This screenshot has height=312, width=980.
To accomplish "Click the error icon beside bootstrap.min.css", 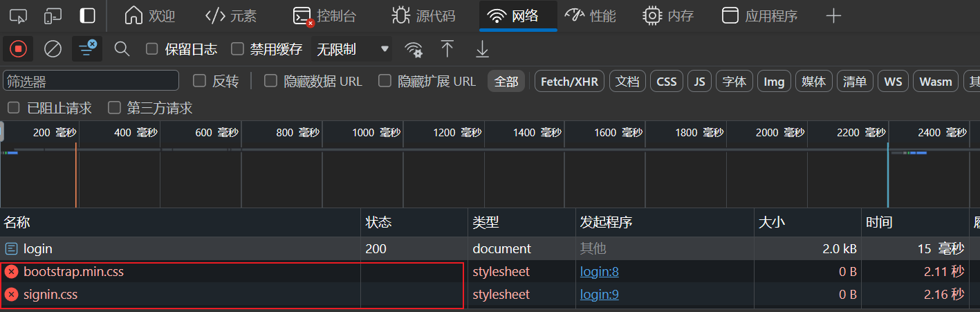I will pos(11,272).
